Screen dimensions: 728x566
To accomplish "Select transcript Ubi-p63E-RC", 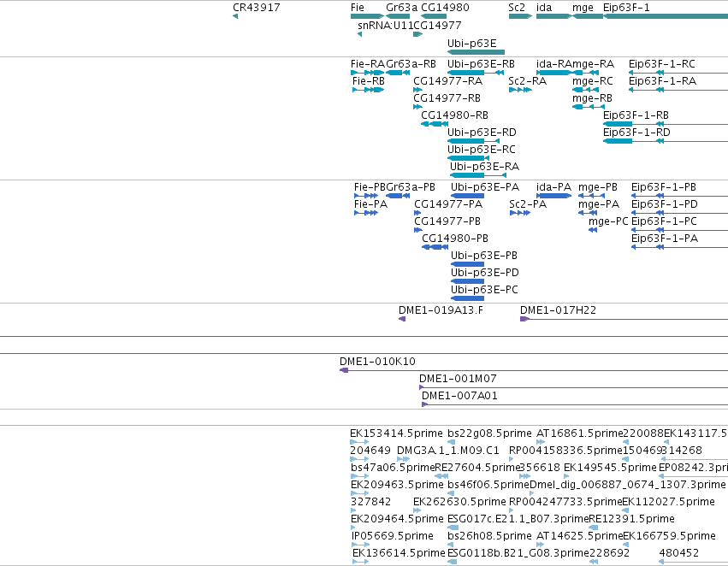I will click(x=468, y=158).
